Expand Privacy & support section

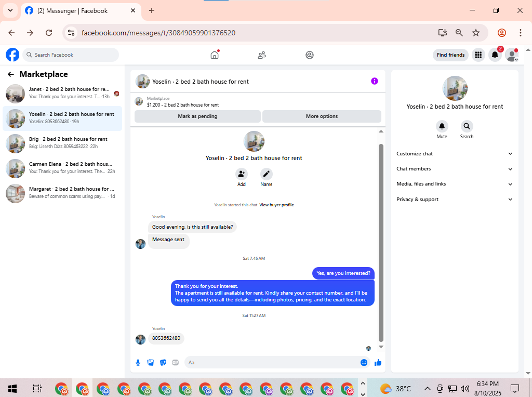[x=455, y=200]
